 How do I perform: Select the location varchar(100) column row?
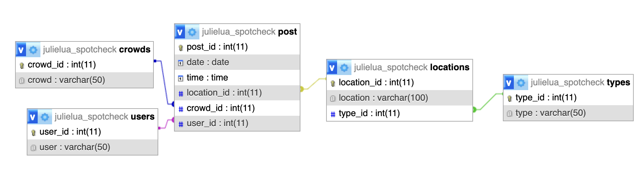(x=383, y=98)
